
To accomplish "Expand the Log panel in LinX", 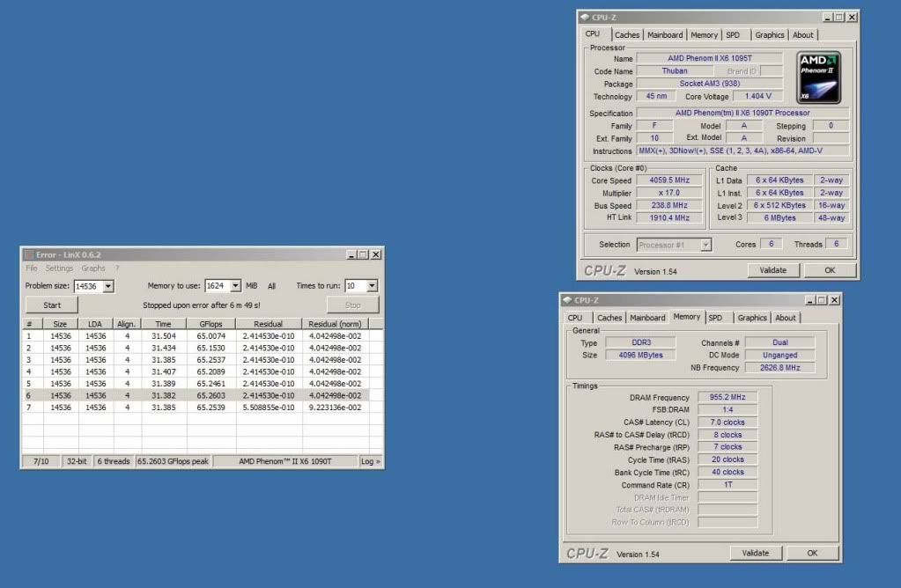I will [x=370, y=461].
